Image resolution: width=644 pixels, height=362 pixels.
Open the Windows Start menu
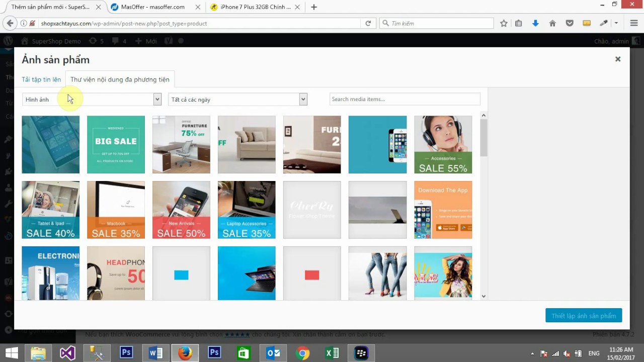(x=11, y=353)
